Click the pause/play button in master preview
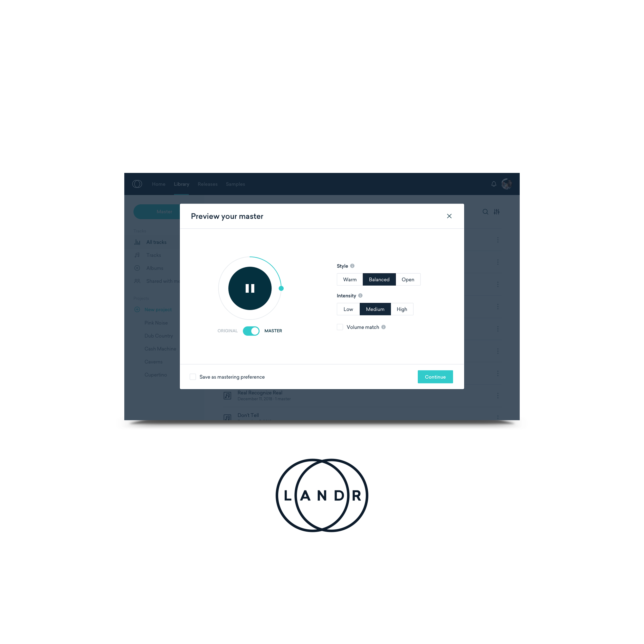The width and height of the screenshot is (644, 644). click(x=250, y=289)
